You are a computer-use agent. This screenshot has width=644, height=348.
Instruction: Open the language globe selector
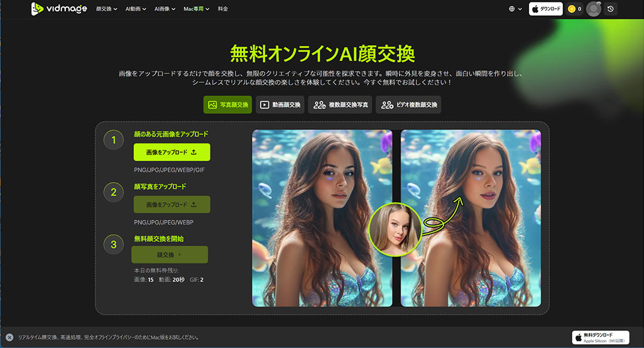pyautogui.click(x=515, y=9)
